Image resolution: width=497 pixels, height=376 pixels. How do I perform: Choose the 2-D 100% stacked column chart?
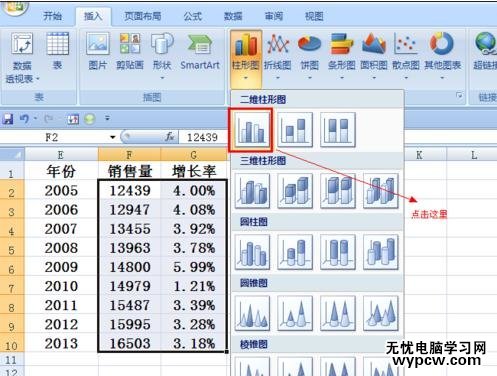point(338,130)
